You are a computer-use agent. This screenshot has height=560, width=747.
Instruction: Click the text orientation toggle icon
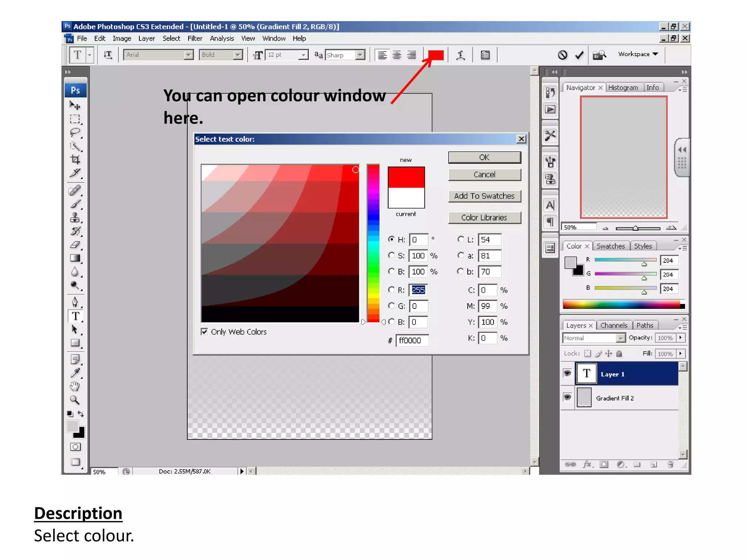(x=108, y=55)
